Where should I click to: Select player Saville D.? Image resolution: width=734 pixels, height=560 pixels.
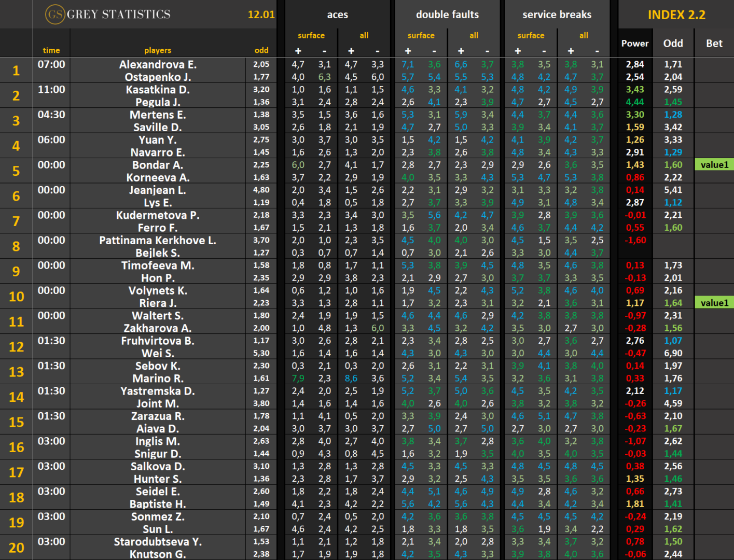coord(158,127)
